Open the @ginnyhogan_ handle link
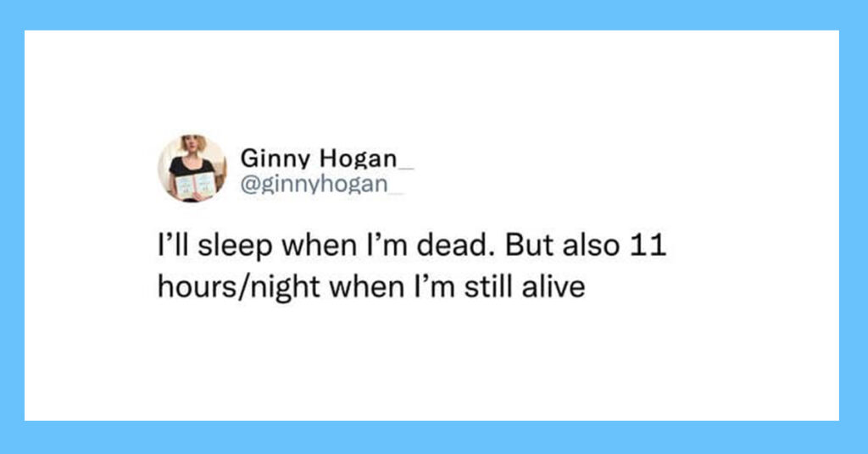Image resolution: width=868 pixels, height=454 pixels. point(322,184)
